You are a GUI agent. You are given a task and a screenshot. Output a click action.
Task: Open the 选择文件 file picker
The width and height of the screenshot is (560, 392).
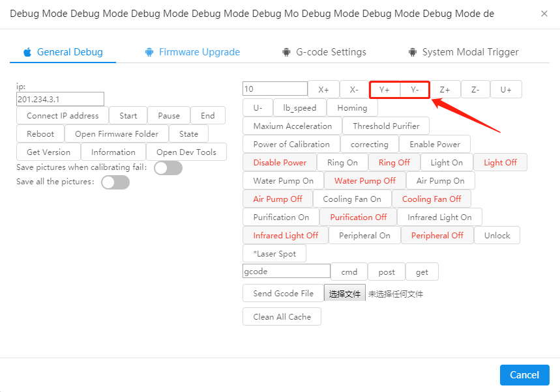345,294
